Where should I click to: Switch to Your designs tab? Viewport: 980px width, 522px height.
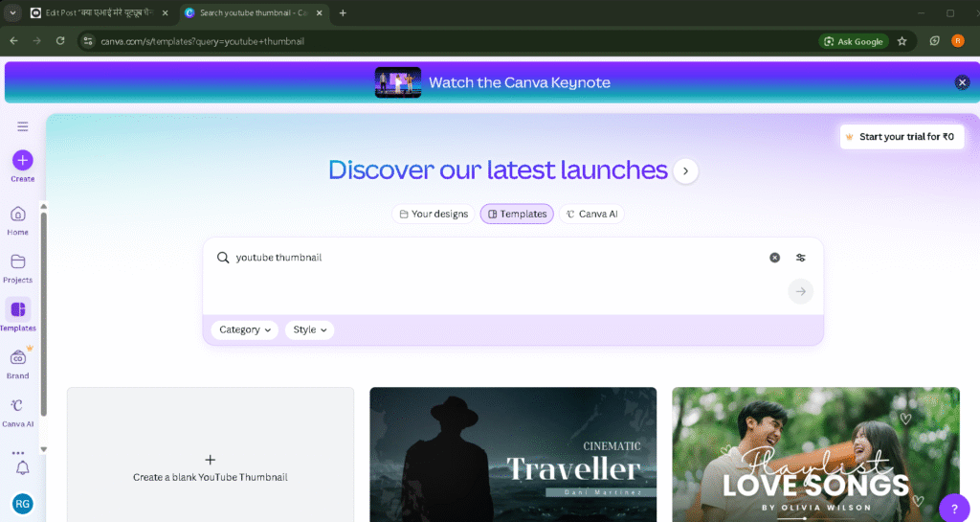pyautogui.click(x=434, y=214)
